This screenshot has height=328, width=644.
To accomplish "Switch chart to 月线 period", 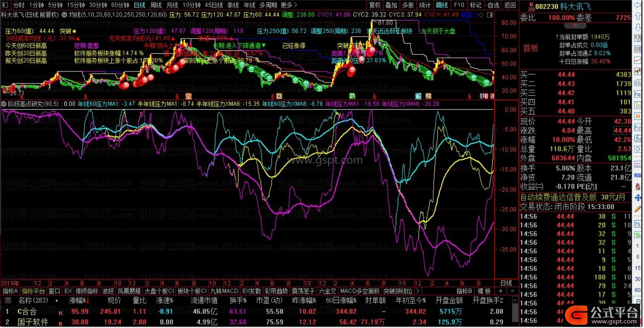I will coord(172,5).
